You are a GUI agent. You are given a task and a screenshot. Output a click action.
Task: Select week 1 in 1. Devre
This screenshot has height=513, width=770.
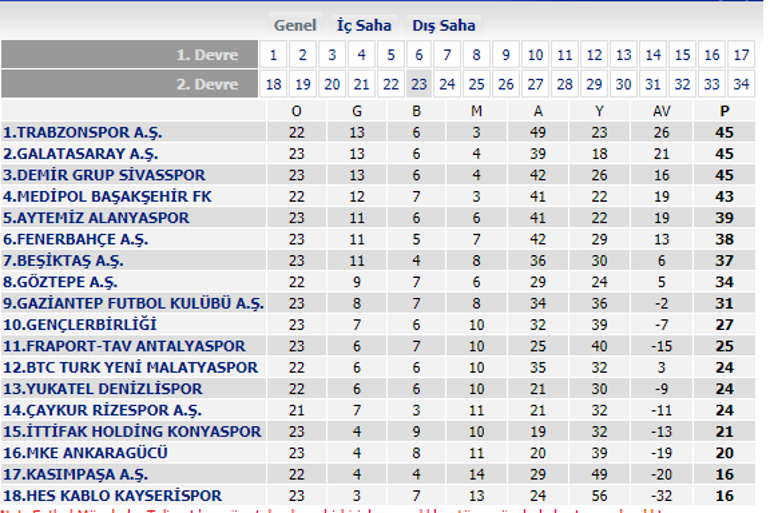pos(274,55)
